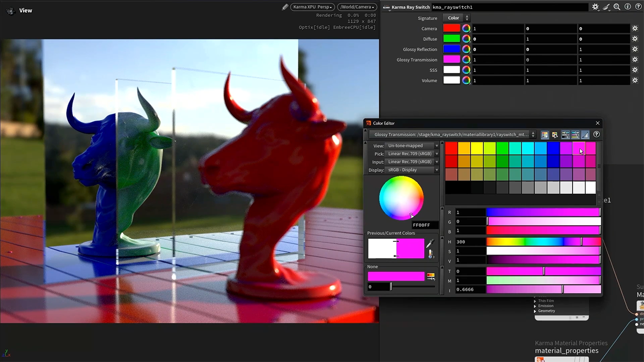Click the Glossy Reflection blue color swatch
644x362 pixels.
click(x=451, y=49)
